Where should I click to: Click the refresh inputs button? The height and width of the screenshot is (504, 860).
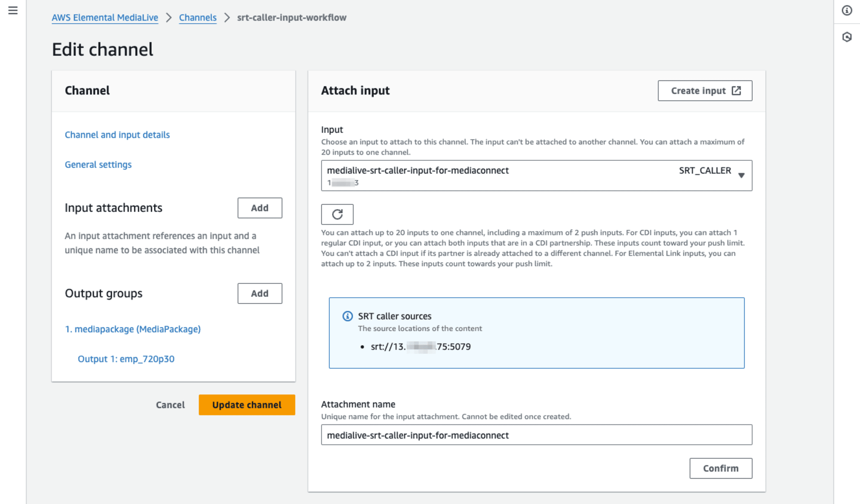(x=337, y=214)
